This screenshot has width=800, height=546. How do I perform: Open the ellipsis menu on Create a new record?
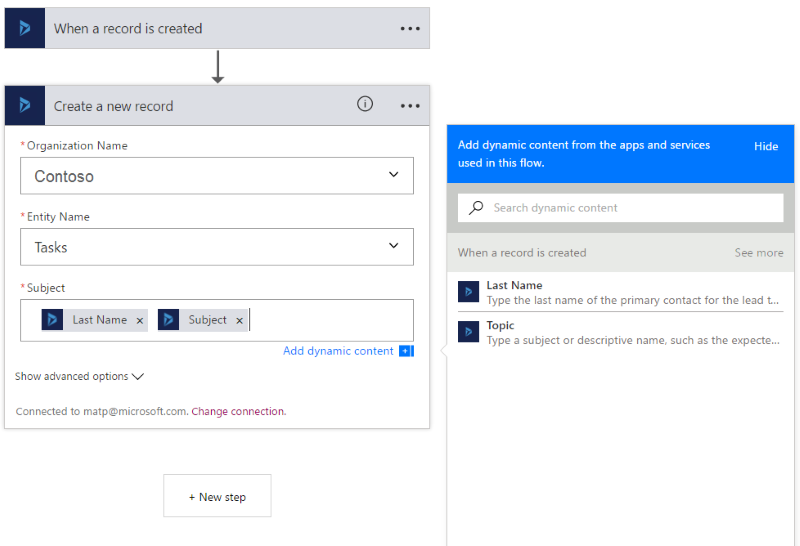[x=410, y=105]
